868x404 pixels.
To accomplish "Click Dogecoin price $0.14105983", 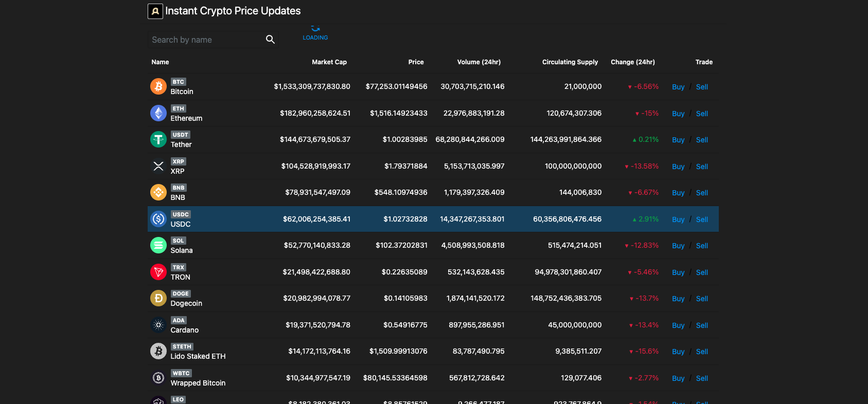I will (x=405, y=298).
